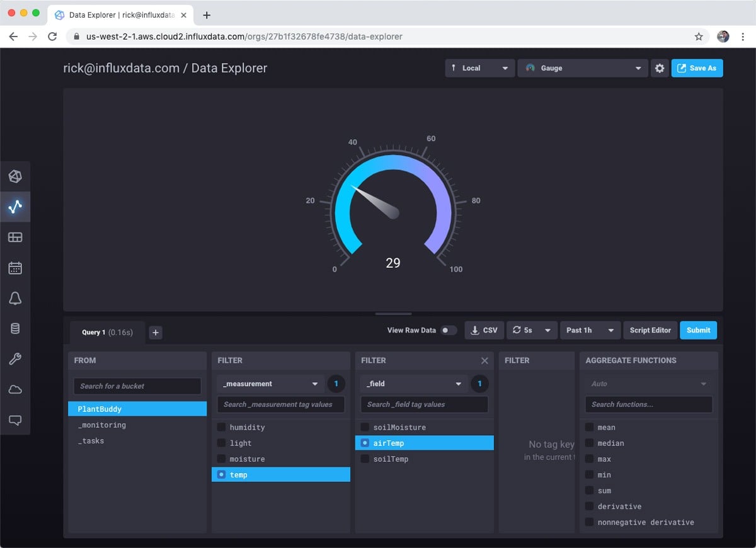Download results with the CSV button
The height and width of the screenshot is (548, 756).
click(484, 329)
